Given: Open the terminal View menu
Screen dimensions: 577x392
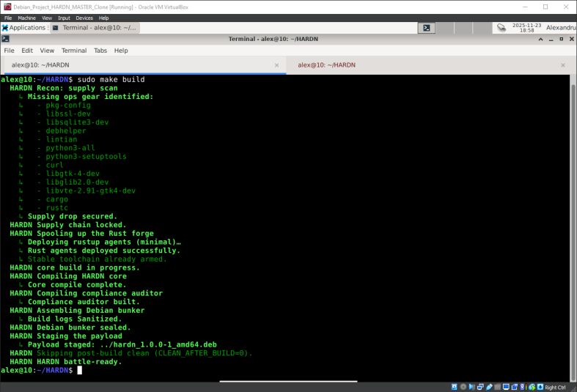Looking at the screenshot, I should [x=47, y=51].
